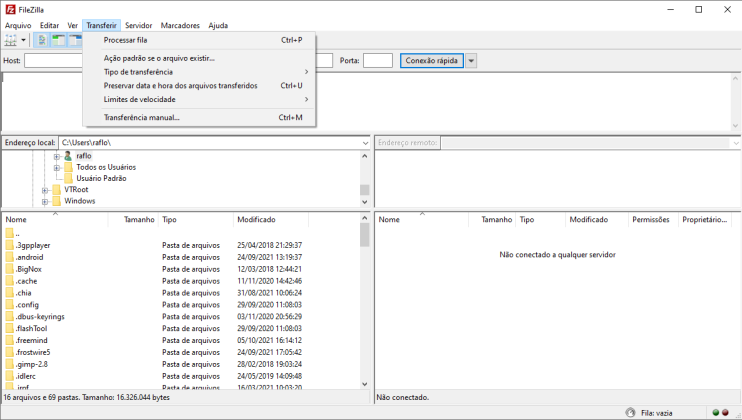Open the Marcadores menu
The height and width of the screenshot is (420, 742).
(x=180, y=26)
